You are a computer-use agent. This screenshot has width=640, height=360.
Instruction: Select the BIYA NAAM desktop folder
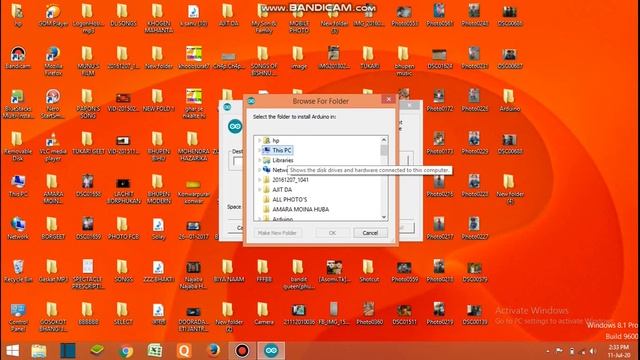[x=229, y=271]
